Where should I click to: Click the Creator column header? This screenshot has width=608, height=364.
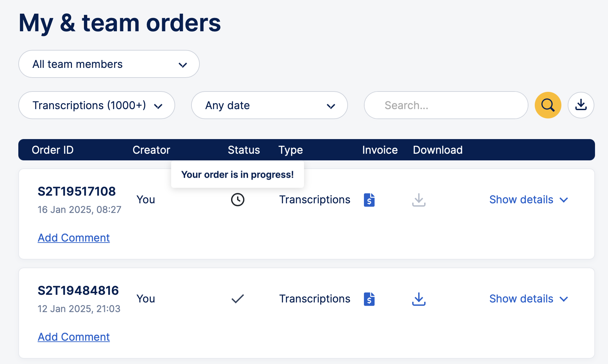(x=152, y=150)
